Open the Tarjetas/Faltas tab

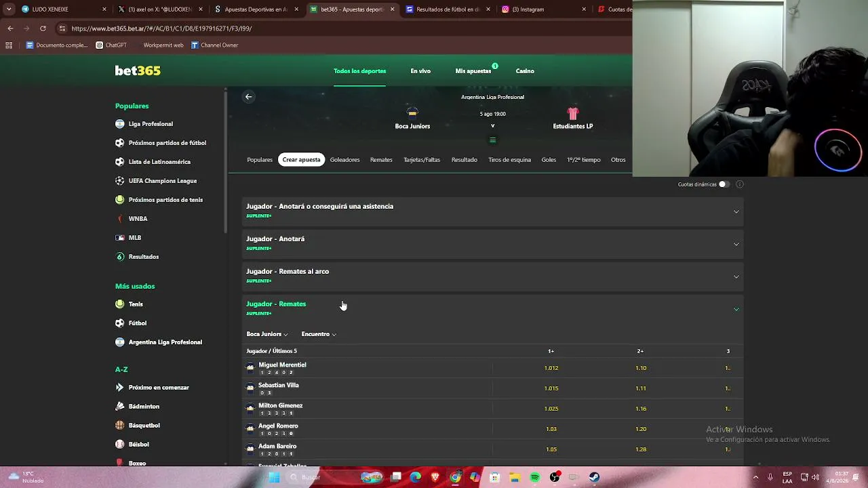[x=422, y=160]
